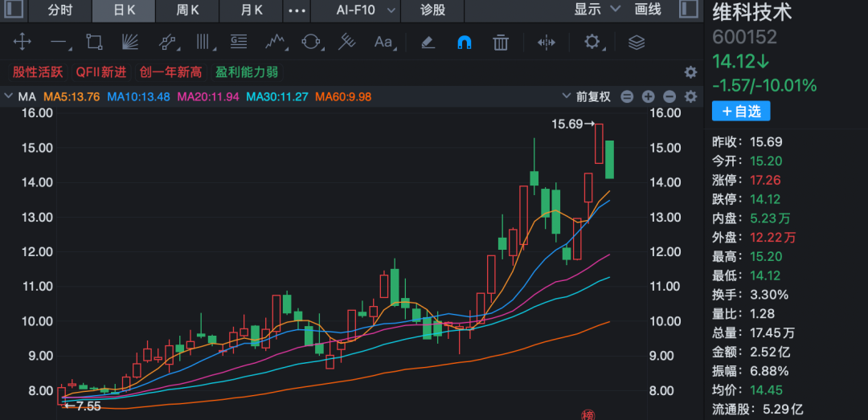Expand the 显示 display dropdown

(x=597, y=10)
